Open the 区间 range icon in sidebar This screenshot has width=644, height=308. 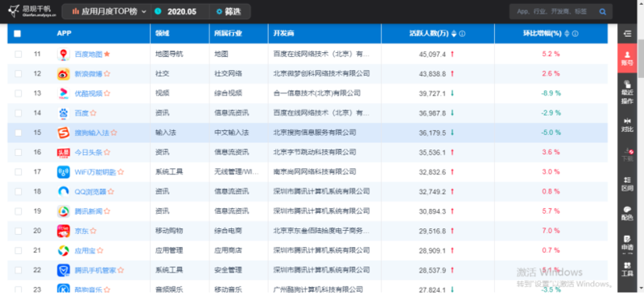click(x=627, y=183)
